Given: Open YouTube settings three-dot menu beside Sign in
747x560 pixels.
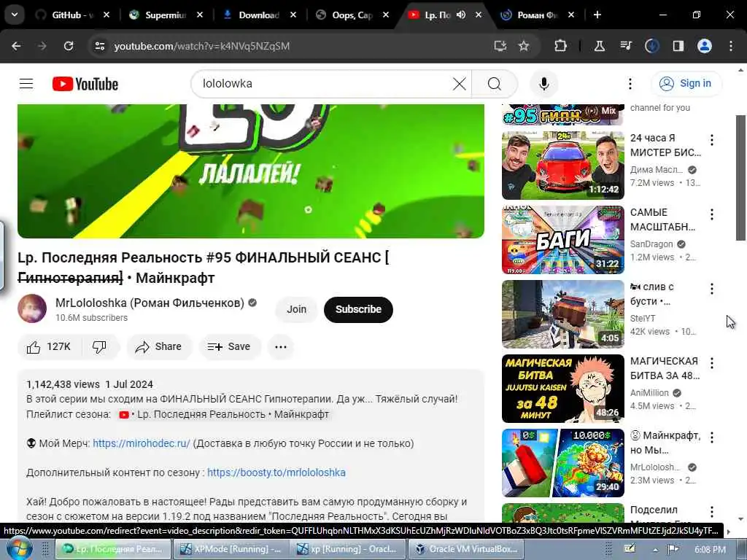Looking at the screenshot, I should coord(630,84).
